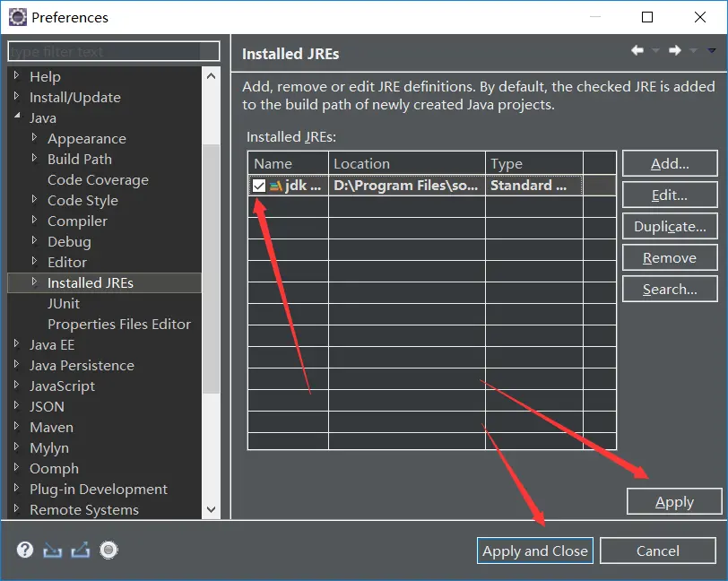
Task: Open Properties Files Editor page
Action: [x=119, y=324]
